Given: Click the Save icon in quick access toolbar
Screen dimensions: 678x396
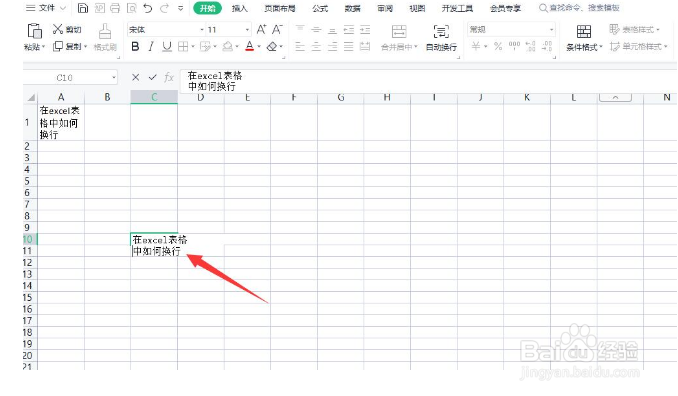Looking at the screenshot, I should tap(83, 8).
